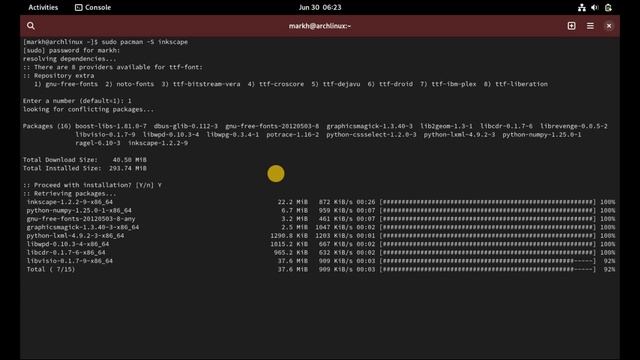This screenshot has width=640, height=360.
Task: Click the 'Proceed with installation? [Y/n]' prompt
Action: pos(92,185)
